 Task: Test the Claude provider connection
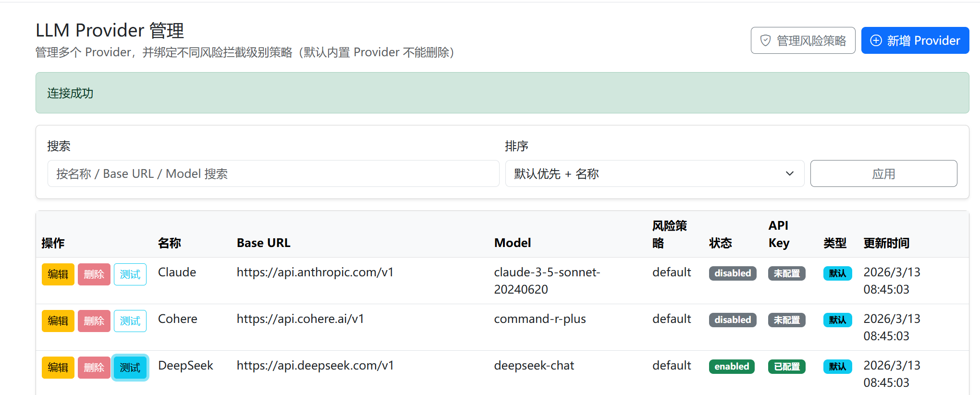(130, 274)
